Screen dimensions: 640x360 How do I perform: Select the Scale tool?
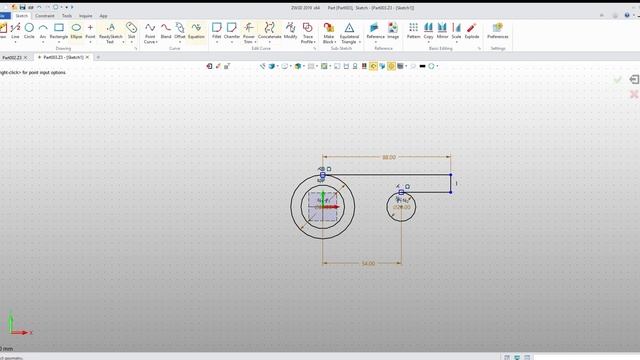pos(456,31)
